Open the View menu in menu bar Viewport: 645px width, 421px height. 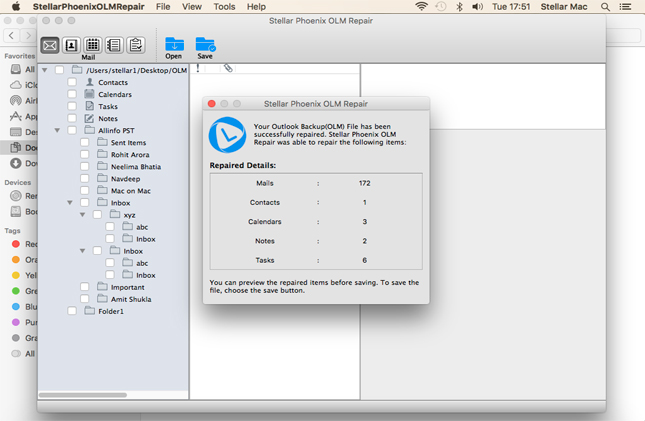pos(191,7)
